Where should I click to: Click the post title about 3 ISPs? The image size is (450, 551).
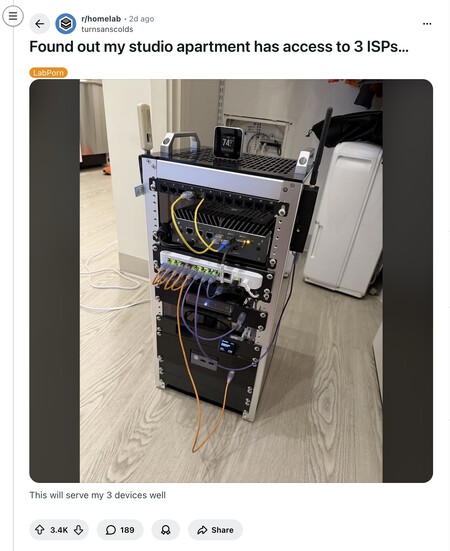click(x=219, y=47)
